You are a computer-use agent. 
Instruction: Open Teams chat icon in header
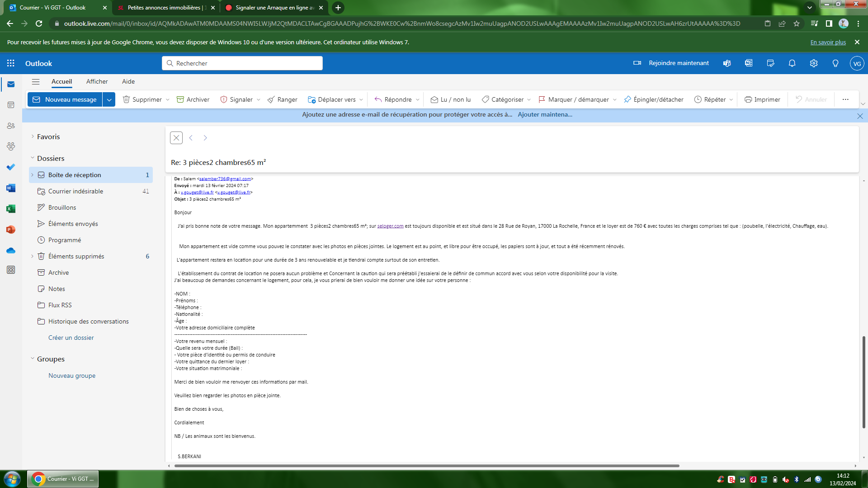(x=727, y=63)
